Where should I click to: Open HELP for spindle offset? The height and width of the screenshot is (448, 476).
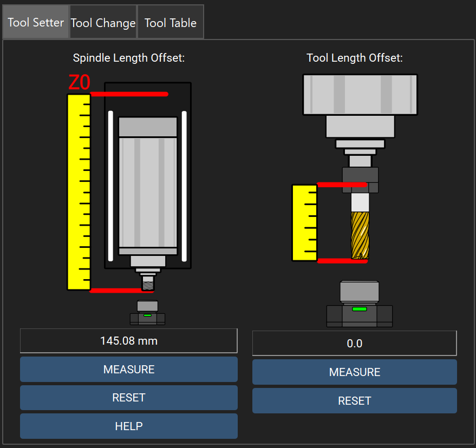point(129,426)
